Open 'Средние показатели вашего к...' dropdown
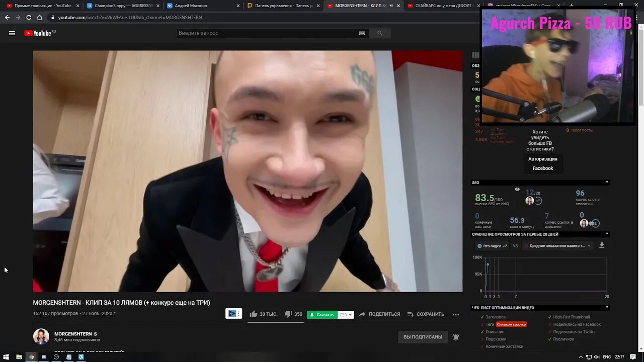The height and width of the screenshot is (362, 644). click(x=558, y=246)
